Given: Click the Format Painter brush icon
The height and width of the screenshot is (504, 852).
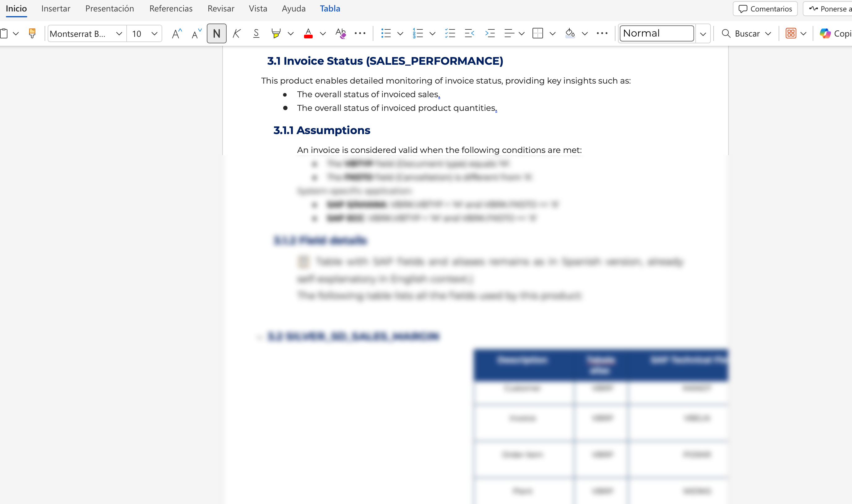Looking at the screenshot, I should 32,33.
